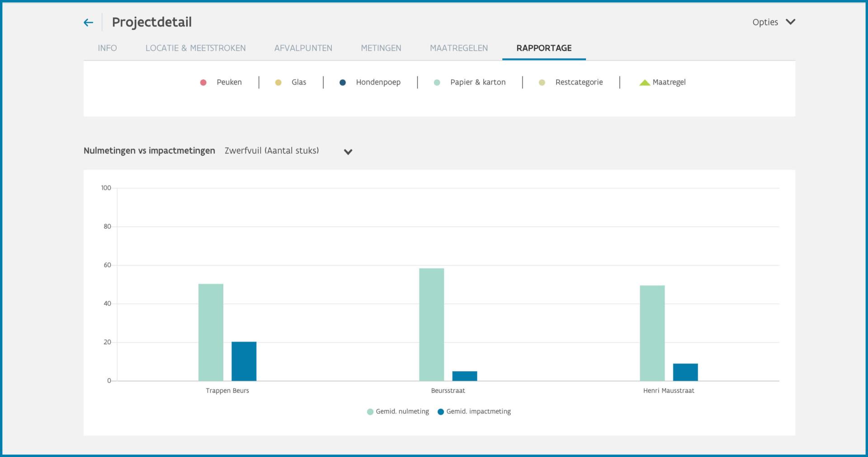Click the Glas yellow legend dot
868x457 pixels.
[278, 82]
